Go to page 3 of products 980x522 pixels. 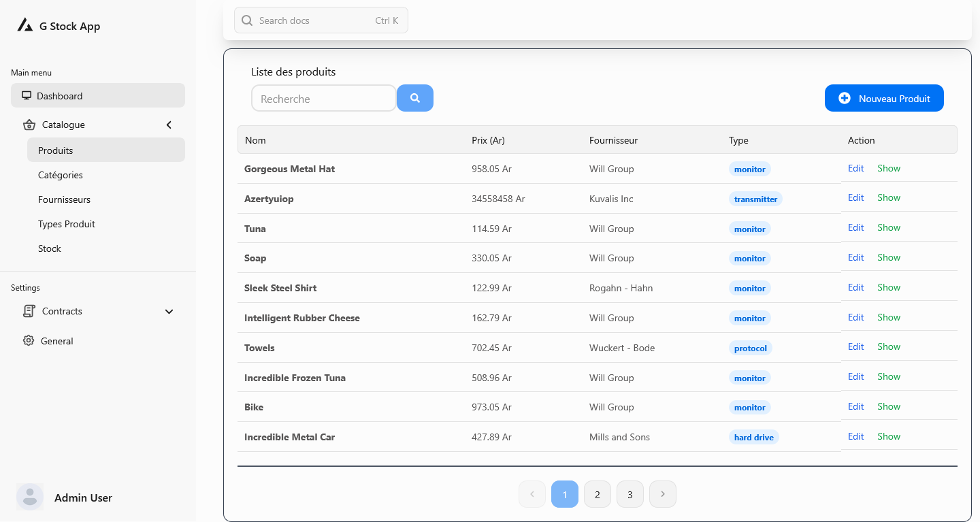[x=630, y=494]
